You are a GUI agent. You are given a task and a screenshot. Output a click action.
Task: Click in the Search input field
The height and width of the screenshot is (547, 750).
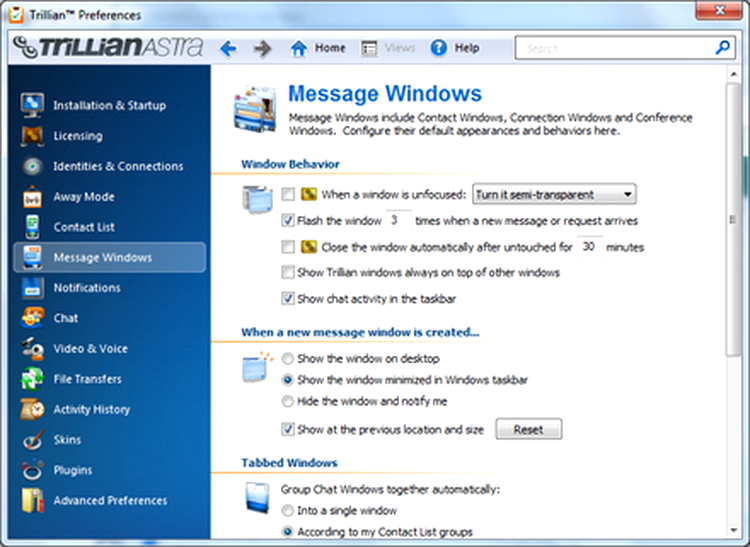615,48
